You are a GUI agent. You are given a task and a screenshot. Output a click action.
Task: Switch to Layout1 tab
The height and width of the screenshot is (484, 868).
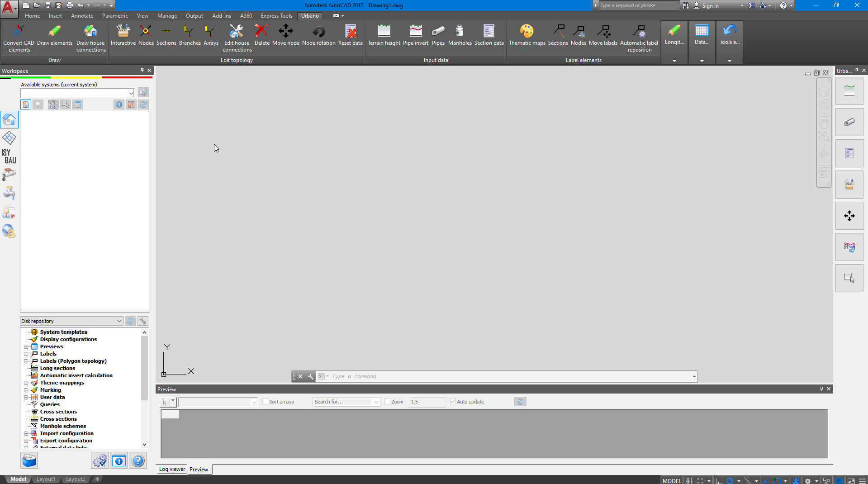pyautogui.click(x=46, y=479)
